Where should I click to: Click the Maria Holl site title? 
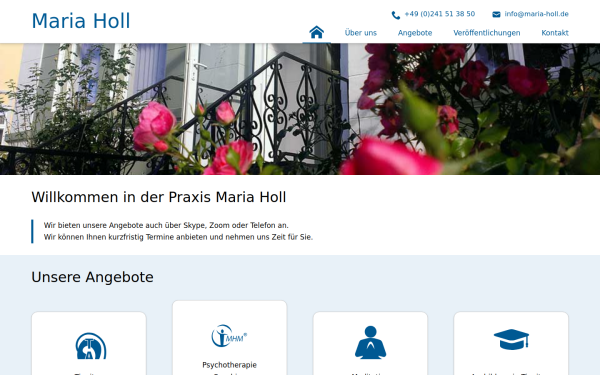point(81,21)
